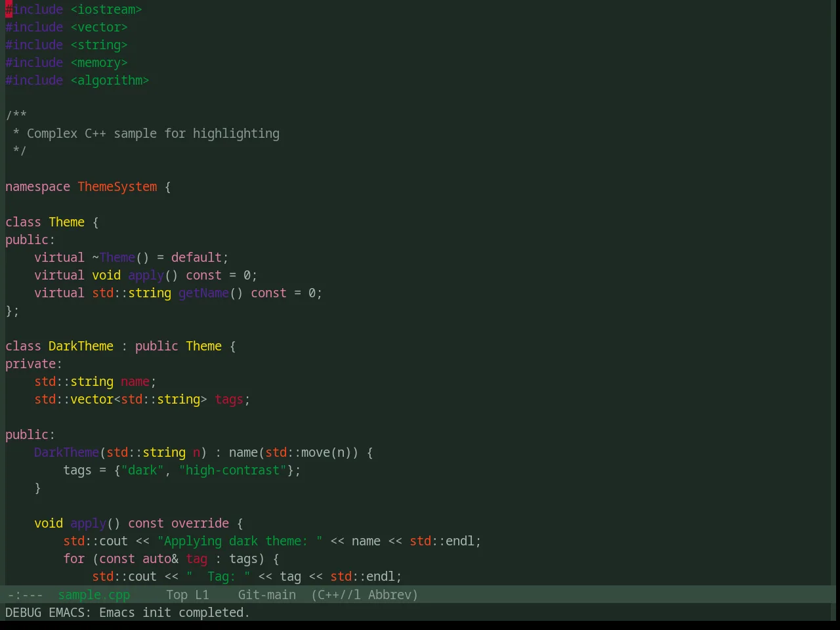Viewport: 840px width, 630px height.
Task: Click the string "Applying dark theme: "
Action: pos(240,541)
